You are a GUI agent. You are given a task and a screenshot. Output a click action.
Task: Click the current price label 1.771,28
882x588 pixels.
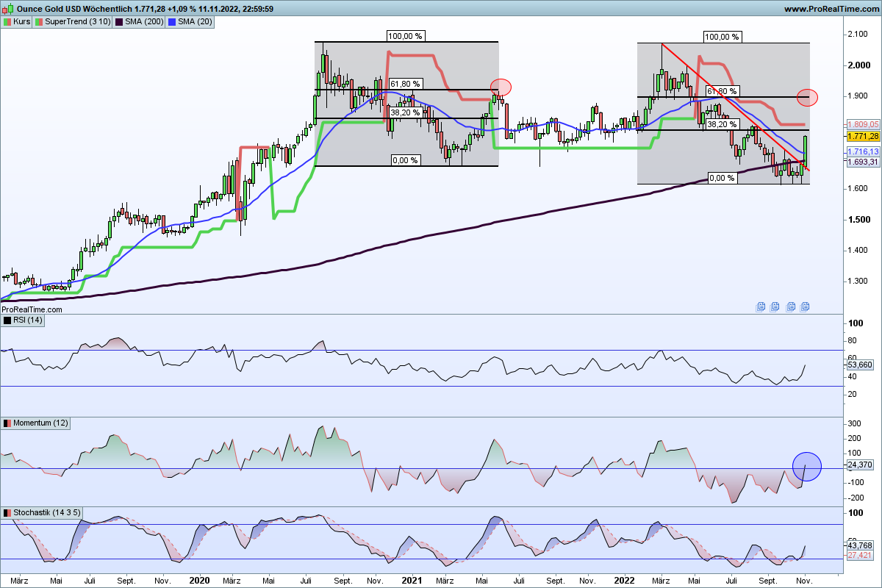[x=863, y=137]
